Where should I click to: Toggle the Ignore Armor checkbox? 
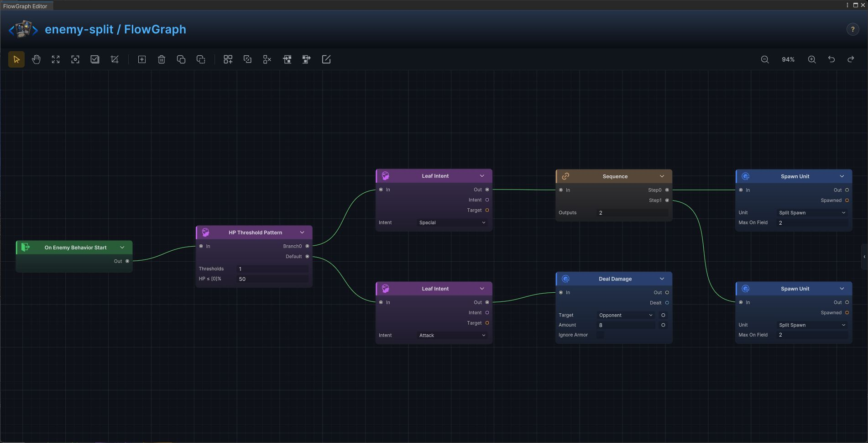click(600, 335)
